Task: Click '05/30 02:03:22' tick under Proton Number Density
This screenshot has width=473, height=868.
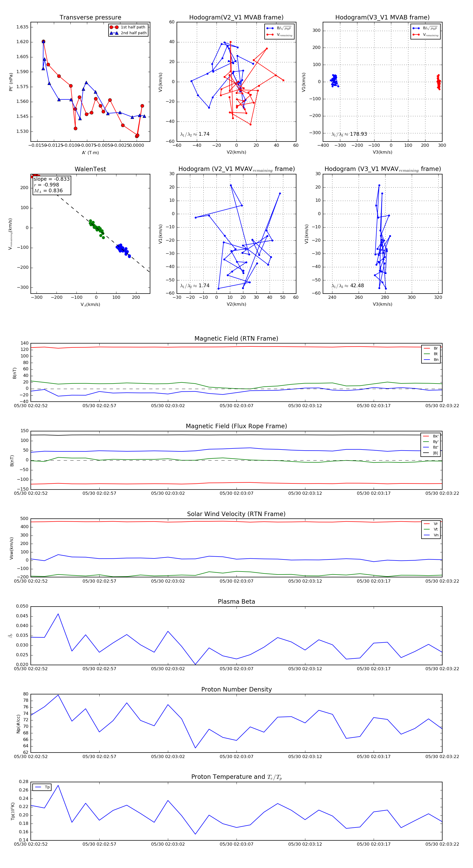Action: 442,756
